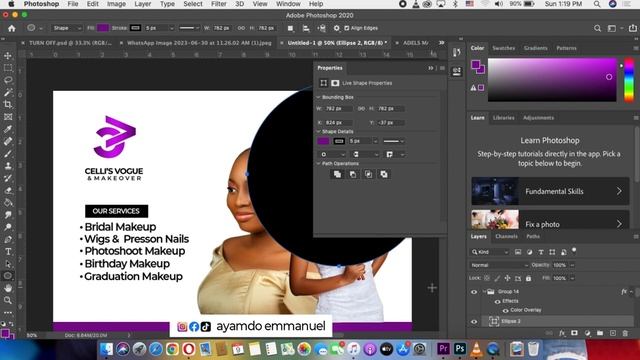
Task: Click the fx add layer style button
Action: point(562,333)
